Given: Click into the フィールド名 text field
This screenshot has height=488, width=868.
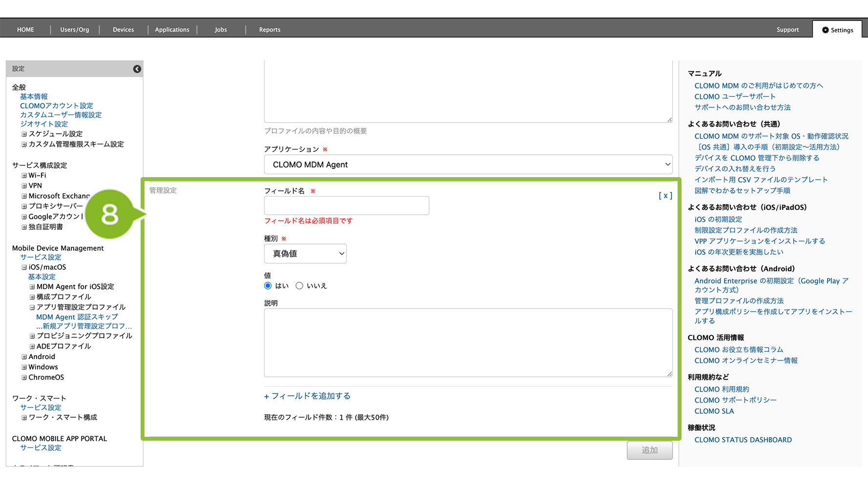Looking at the screenshot, I should [347, 206].
